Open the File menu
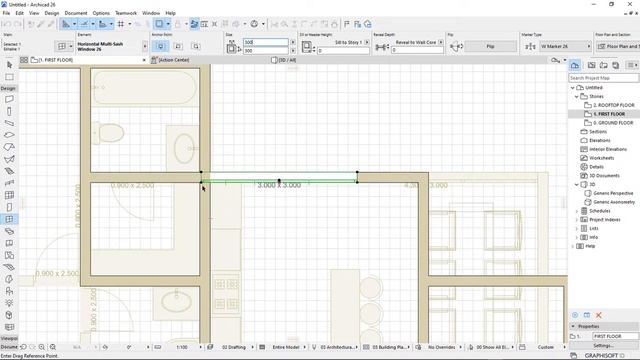This screenshot has width=640, height=360. click(x=6, y=13)
